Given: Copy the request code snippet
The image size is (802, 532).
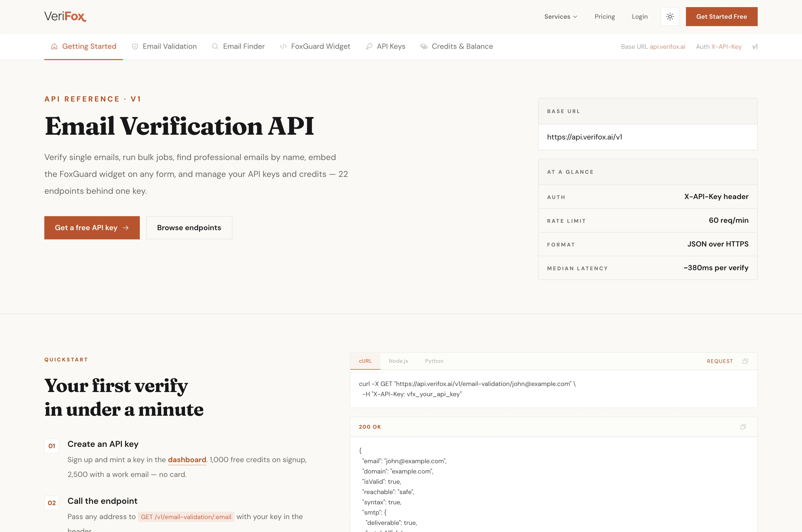Looking at the screenshot, I should click(x=745, y=361).
